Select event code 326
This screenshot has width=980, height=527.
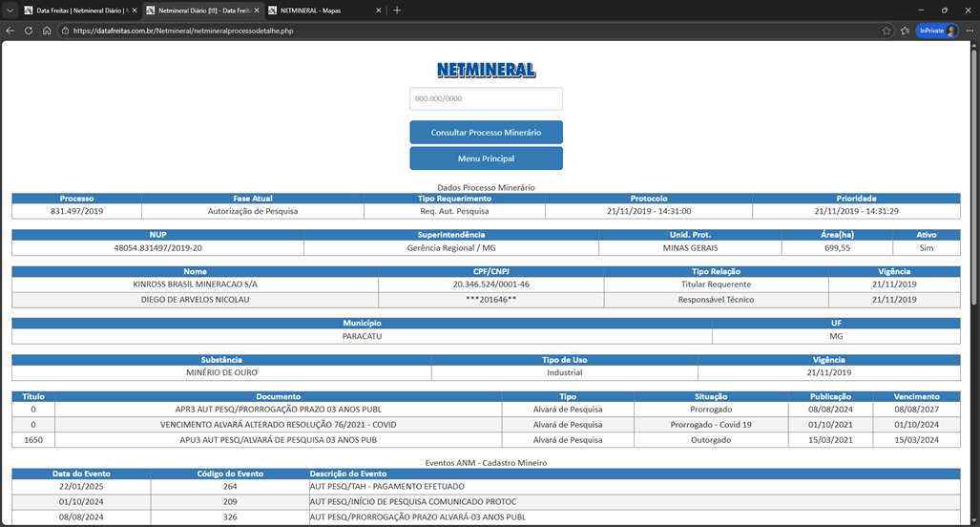pyautogui.click(x=230, y=517)
